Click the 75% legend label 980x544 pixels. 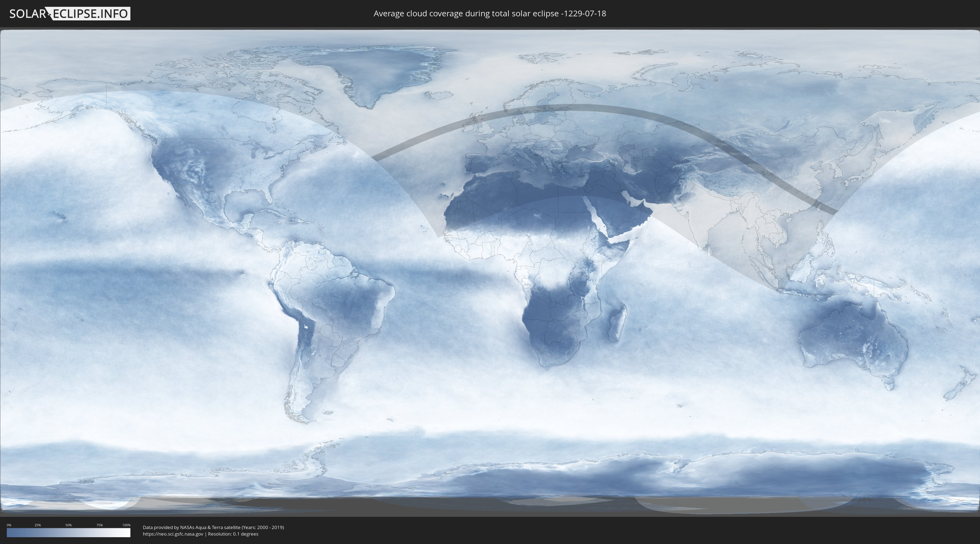[99, 525]
